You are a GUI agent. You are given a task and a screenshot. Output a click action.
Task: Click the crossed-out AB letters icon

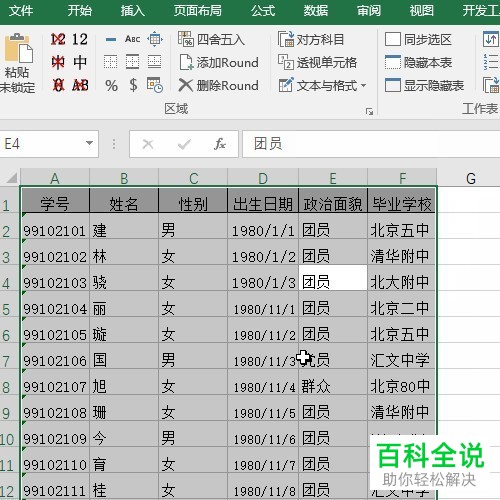coord(80,85)
